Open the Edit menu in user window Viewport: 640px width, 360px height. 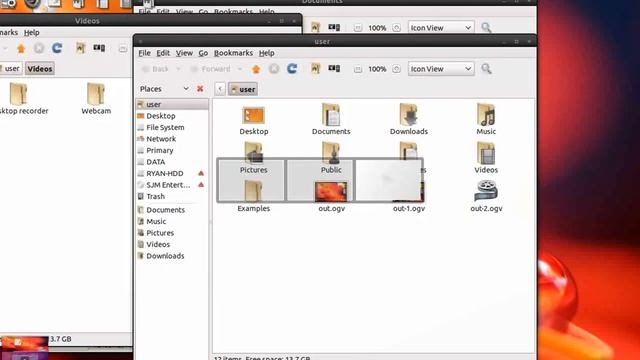[x=163, y=53]
